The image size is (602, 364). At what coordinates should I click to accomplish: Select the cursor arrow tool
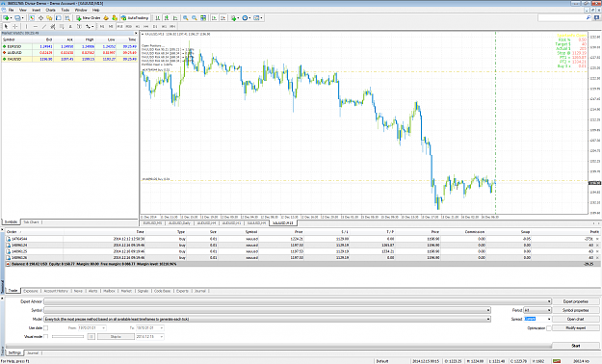[x=6, y=27]
